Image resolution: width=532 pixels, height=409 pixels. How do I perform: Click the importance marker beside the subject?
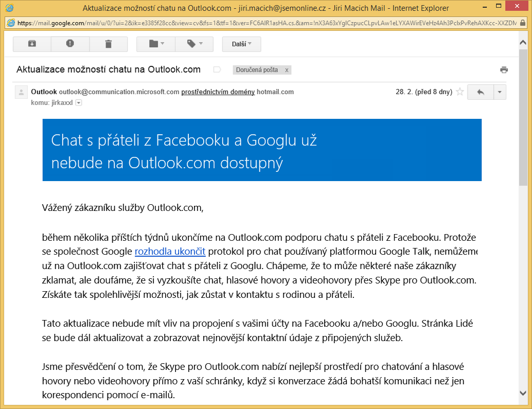click(x=217, y=70)
